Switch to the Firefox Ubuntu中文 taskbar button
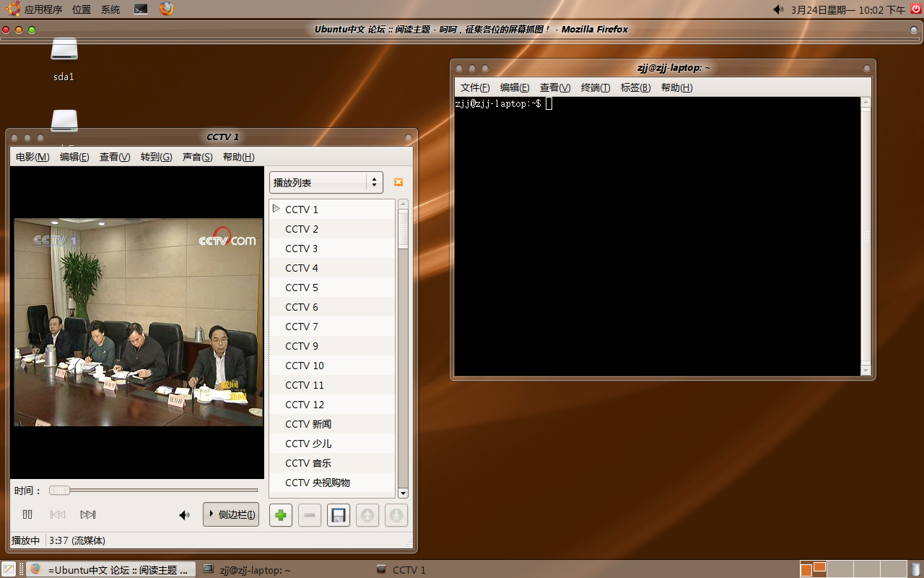Screen dimensions: 924x578 coord(111,569)
